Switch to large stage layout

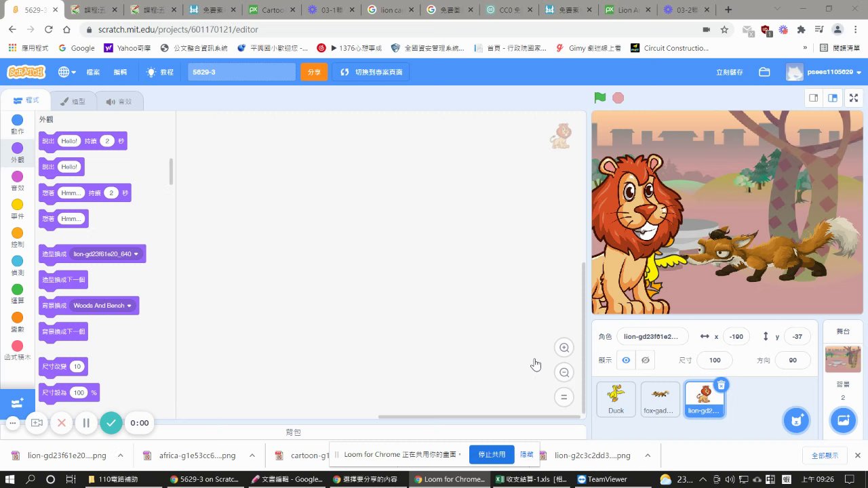[x=833, y=98]
